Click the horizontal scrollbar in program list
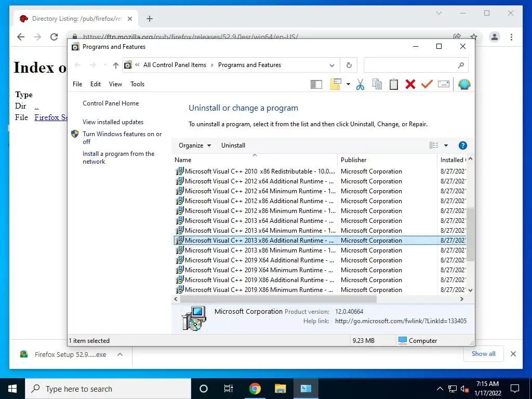The width and height of the screenshot is (532, 399). tap(278, 299)
